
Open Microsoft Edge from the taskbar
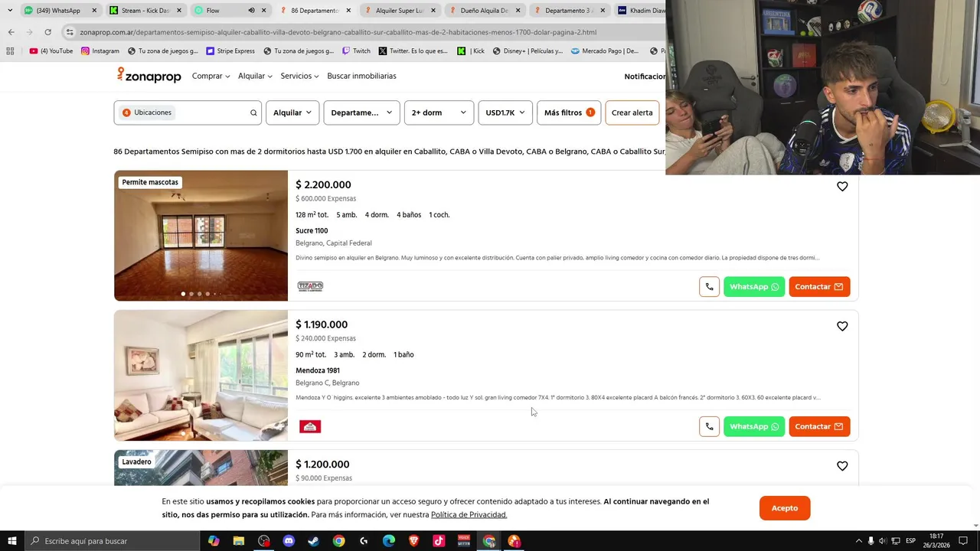tap(389, 541)
